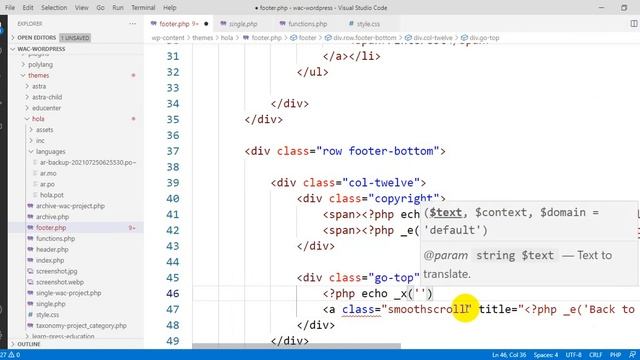
Task: Open ar.po in the explorer
Action: coord(47,184)
